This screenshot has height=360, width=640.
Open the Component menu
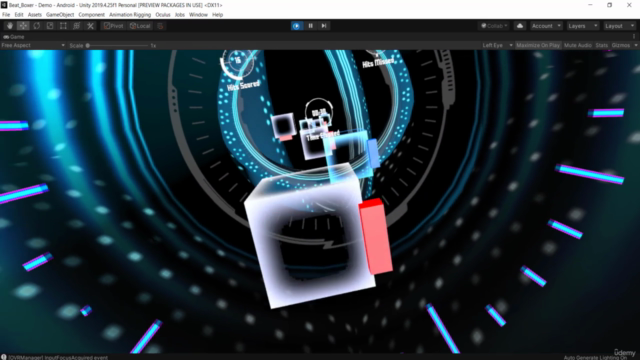tap(91, 15)
